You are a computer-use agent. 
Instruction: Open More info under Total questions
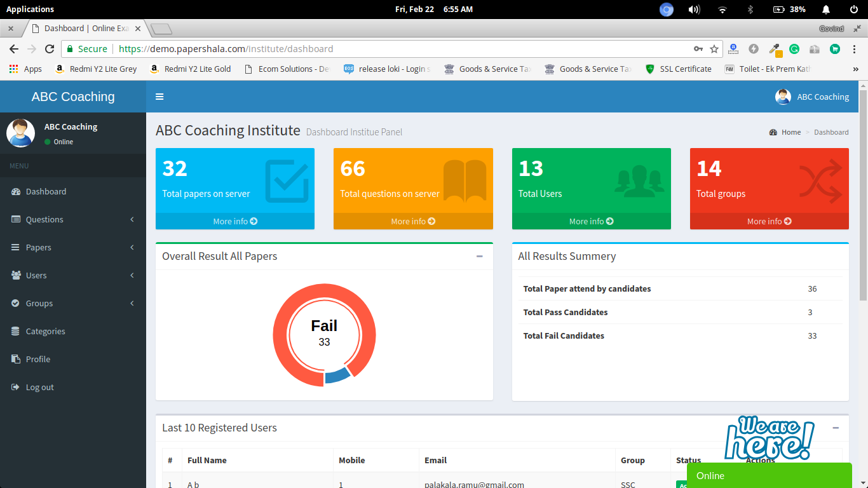[x=413, y=221]
